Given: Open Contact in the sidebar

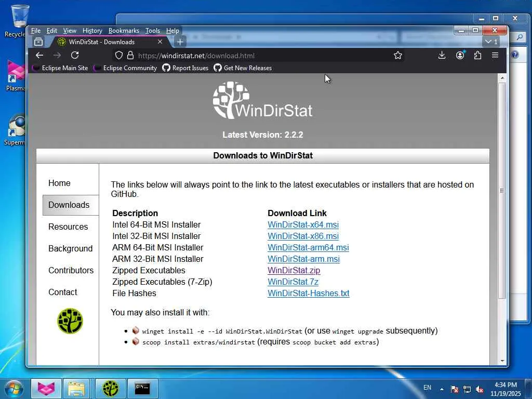Looking at the screenshot, I should point(63,292).
